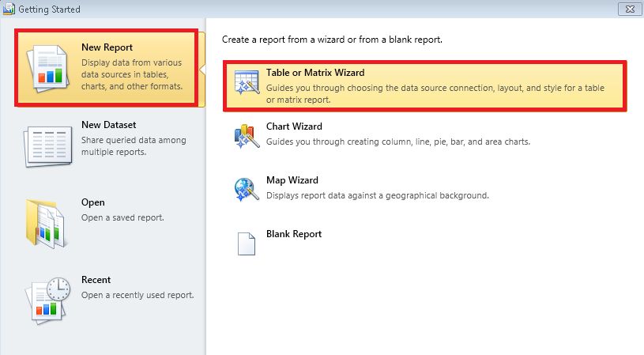Click the Blank Report page icon
Image resolution: width=644 pixels, height=355 pixels.
point(246,244)
